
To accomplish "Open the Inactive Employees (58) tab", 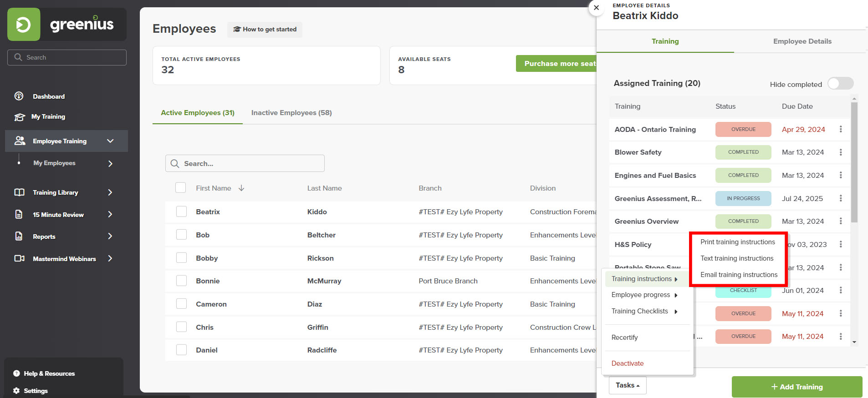I will pos(291,113).
